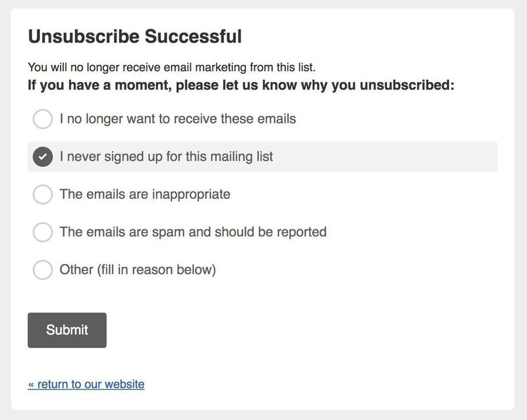Click the 'The emails are inappropriate' label text
The height and width of the screenshot is (420, 527).
tap(145, 194)
